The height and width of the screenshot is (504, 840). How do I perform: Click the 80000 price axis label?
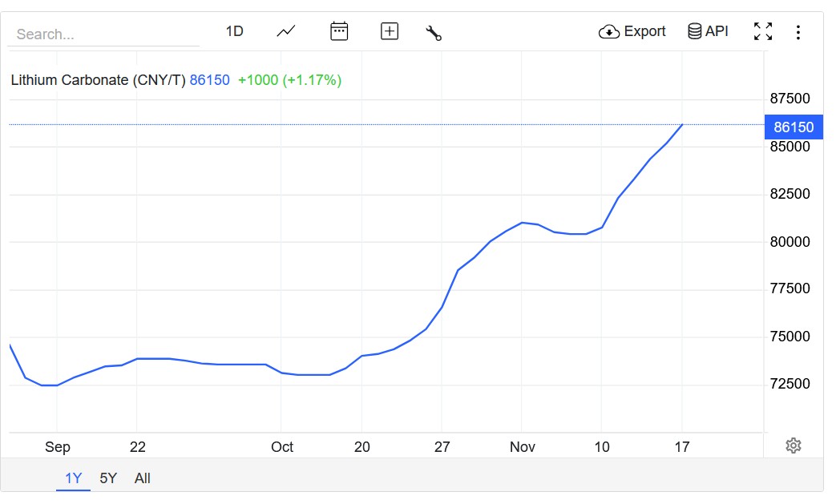pos(790,242)
